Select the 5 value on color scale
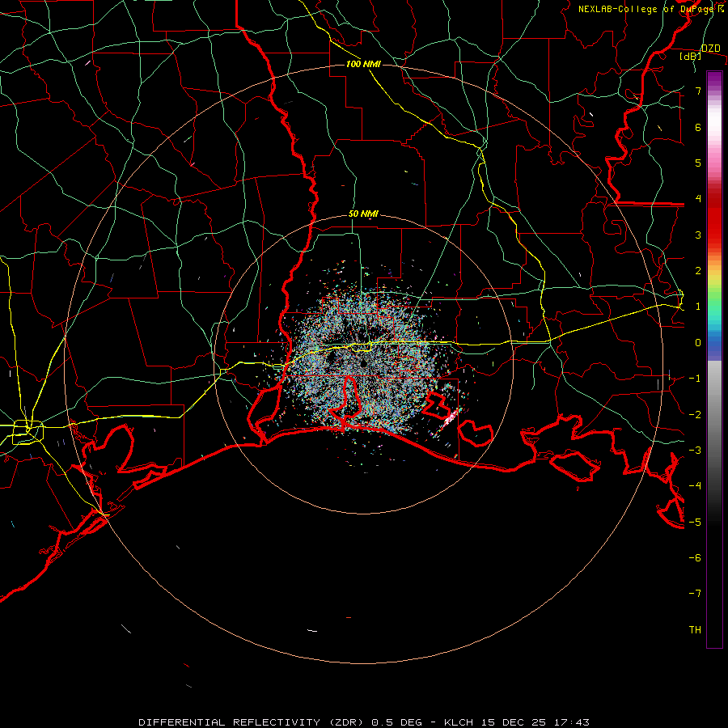This screenshot has height=728, width=728. tap(698, 163)
